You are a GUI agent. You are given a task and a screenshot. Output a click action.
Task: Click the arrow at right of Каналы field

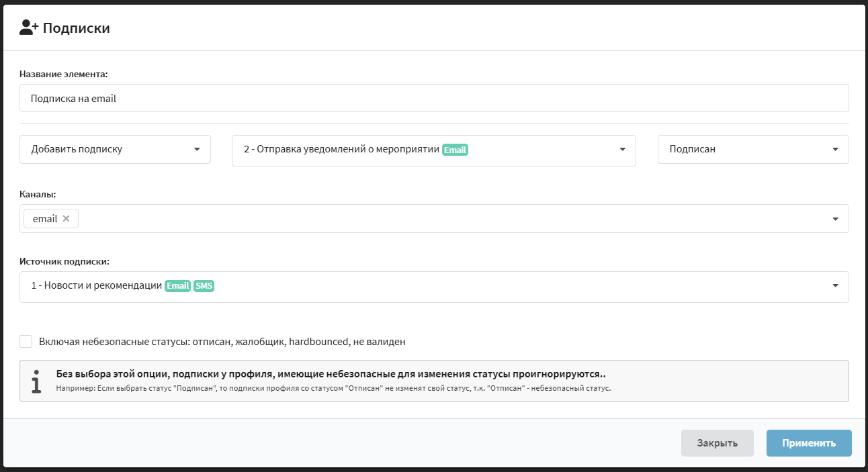(835, 219)
